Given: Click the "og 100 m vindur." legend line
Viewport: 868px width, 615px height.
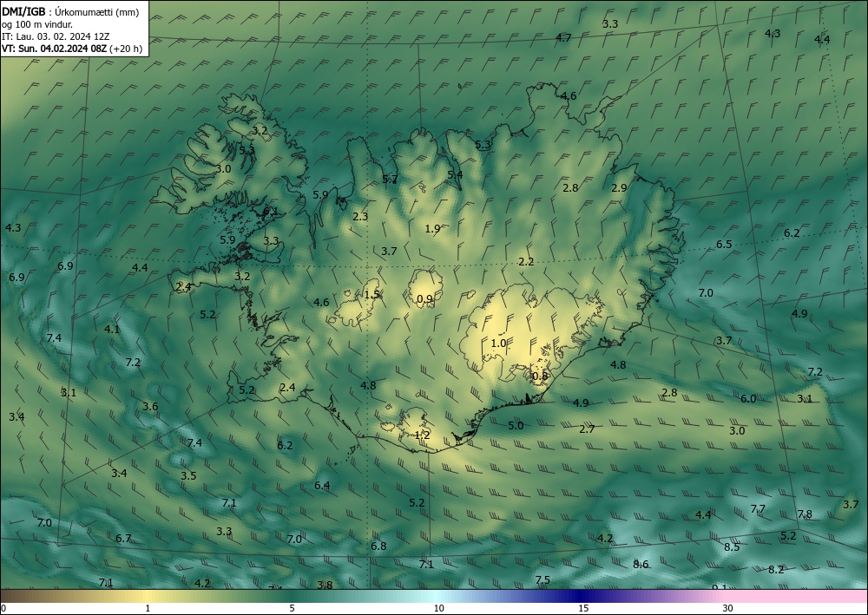Looking at the screenshot, I should click(37, 24).
